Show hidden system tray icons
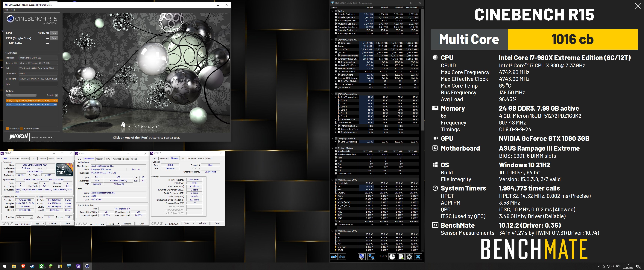The width and height of the screenshot is (644, 270). point(599,266)
